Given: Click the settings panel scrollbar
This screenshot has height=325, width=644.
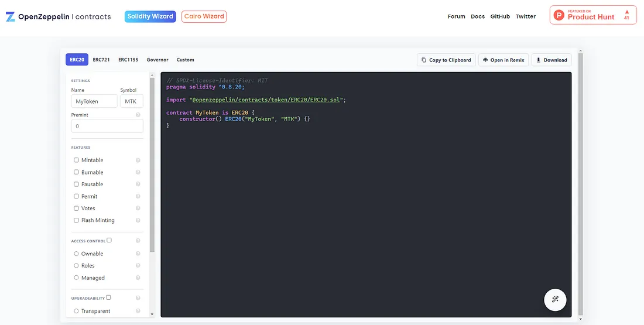Looking at the screenshot, I should [x=152, y=165].
